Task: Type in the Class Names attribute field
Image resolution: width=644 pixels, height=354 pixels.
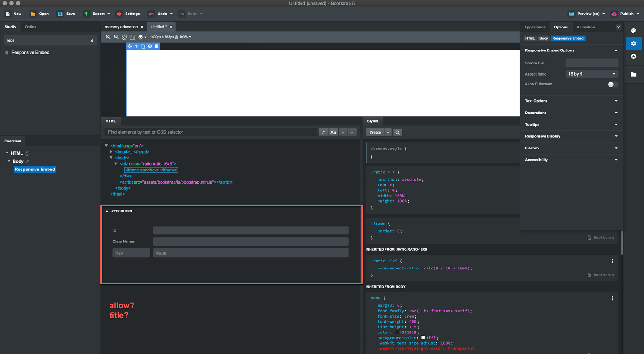Action: pyautogui.click(x=251, y=241)
